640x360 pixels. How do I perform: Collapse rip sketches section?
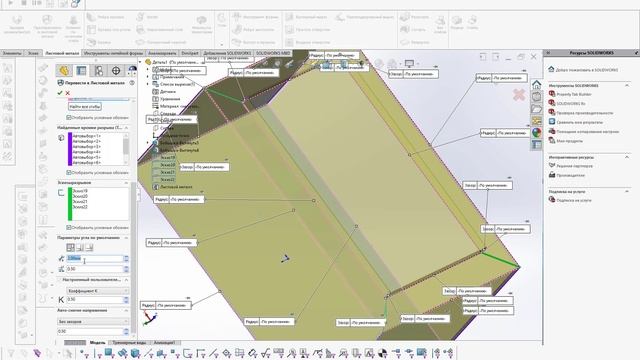click(126, 183)
